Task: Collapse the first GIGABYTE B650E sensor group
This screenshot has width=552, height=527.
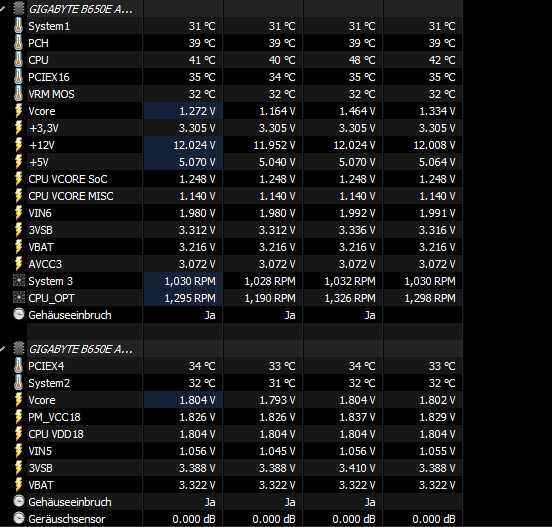Action: (x=2, y=8)
